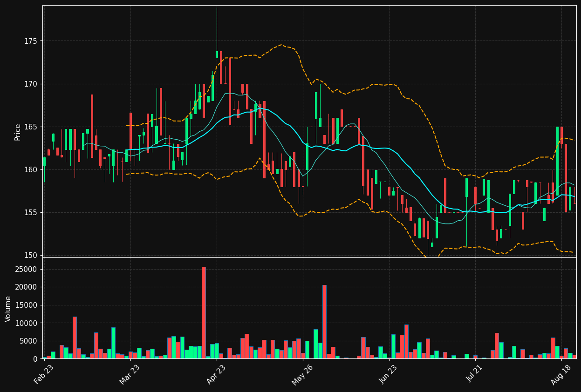Click the 15000 volume tick label
Viewport: 581px width, 392px height.
27,305
